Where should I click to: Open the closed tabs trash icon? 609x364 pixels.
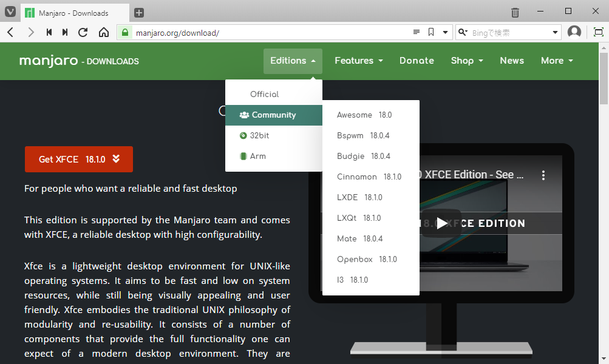pyautogui.click(x=515, y=12)
